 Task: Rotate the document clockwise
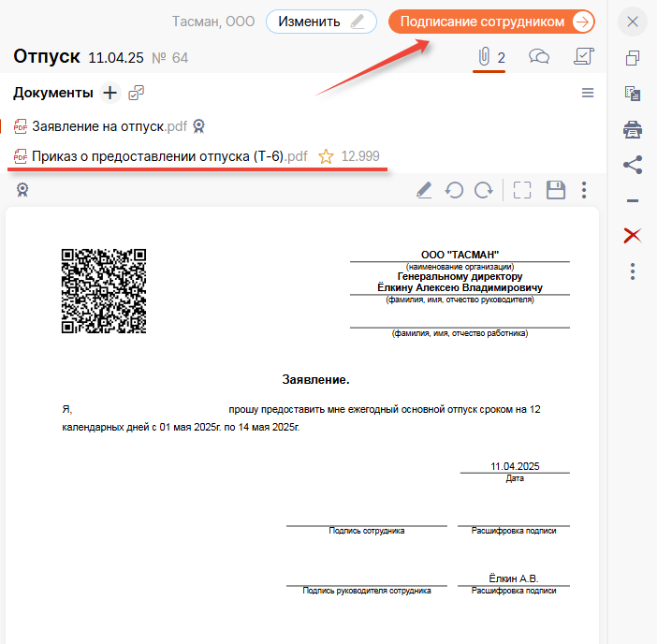[x=484, y=190]
